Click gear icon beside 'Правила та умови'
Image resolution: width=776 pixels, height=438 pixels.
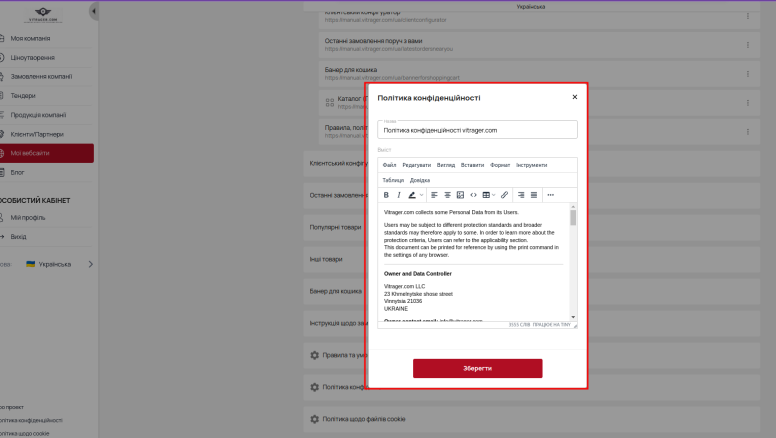pos(314,355)
